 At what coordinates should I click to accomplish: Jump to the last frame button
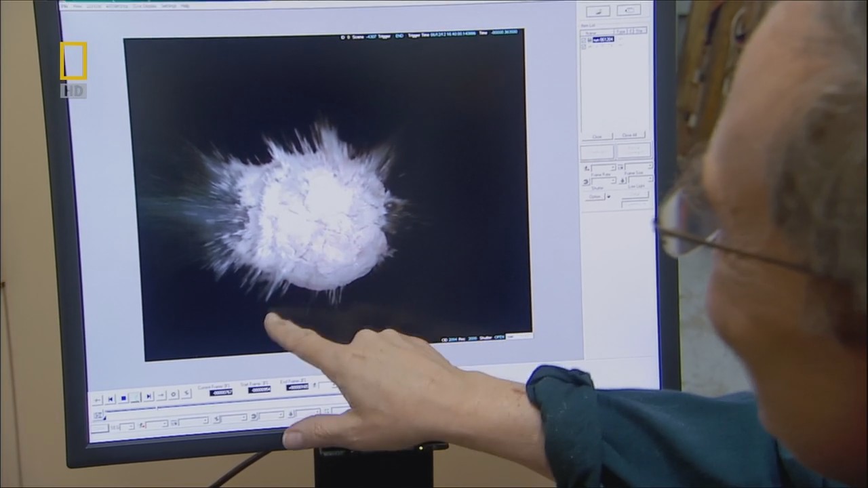149,396
